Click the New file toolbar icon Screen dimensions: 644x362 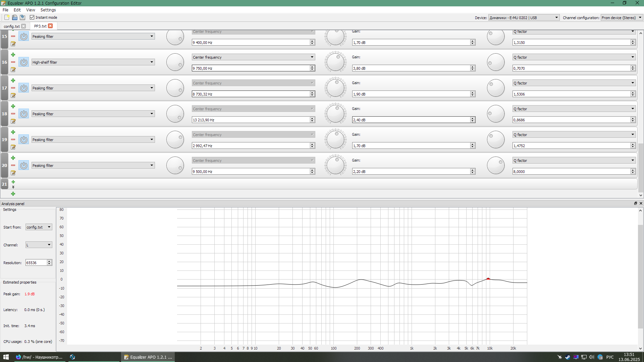pyautogui.click(x=7, y=17)
